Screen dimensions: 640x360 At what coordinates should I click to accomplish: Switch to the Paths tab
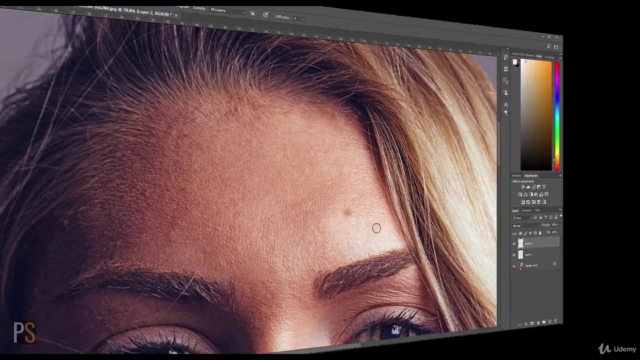click(537, 210)
